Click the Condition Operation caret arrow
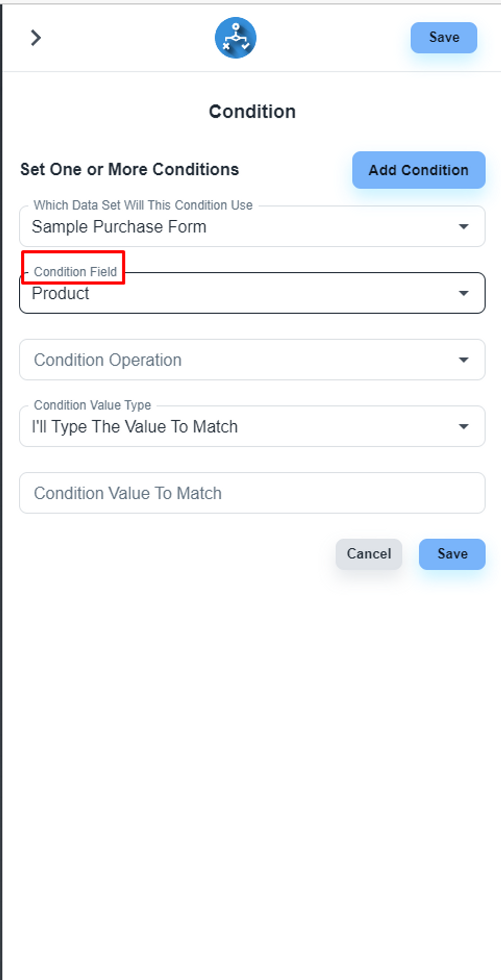 pyautogui.click(x=463, y=360)
